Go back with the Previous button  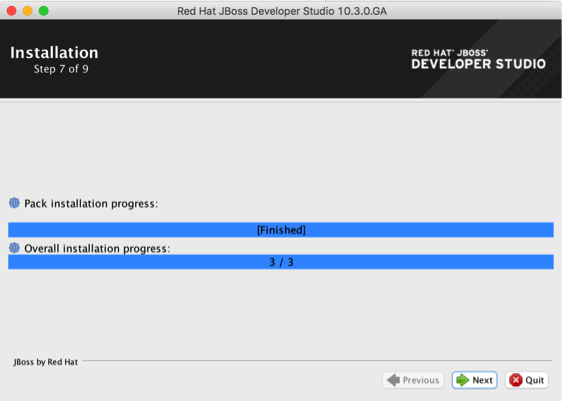pos(413,380)
